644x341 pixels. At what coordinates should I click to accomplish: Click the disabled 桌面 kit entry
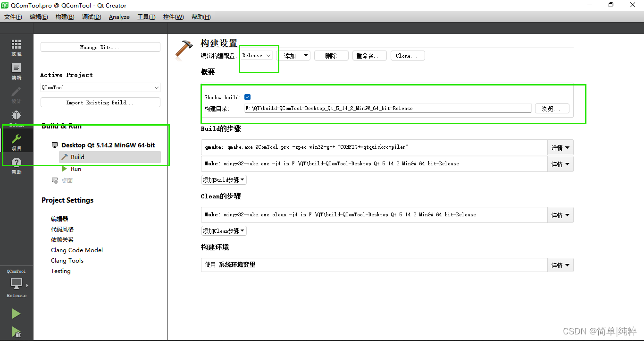[x=62, y=181]
